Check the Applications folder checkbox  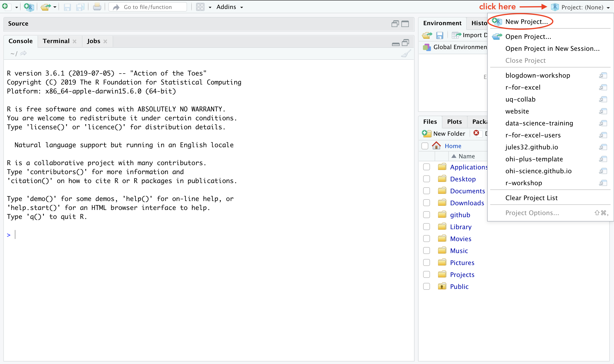point(427,167)
